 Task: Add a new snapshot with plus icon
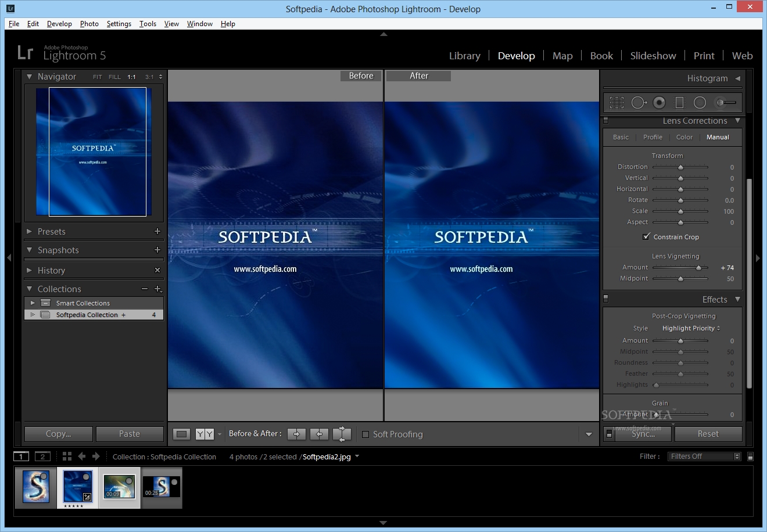(157, 250)
